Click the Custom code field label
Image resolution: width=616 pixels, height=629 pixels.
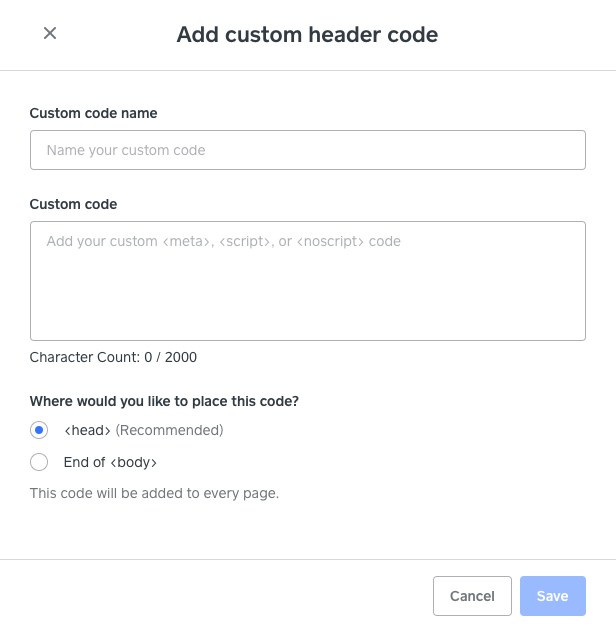tap(73, 204)
